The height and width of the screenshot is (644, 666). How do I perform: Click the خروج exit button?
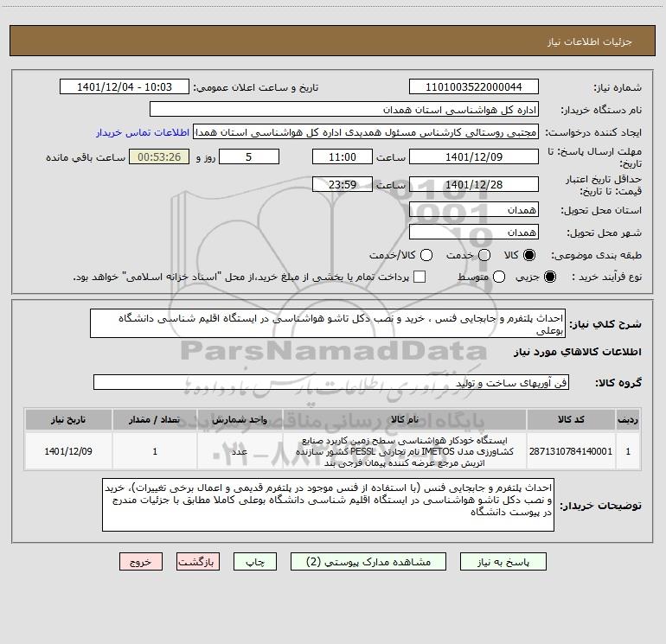click(x=141, y=562)
